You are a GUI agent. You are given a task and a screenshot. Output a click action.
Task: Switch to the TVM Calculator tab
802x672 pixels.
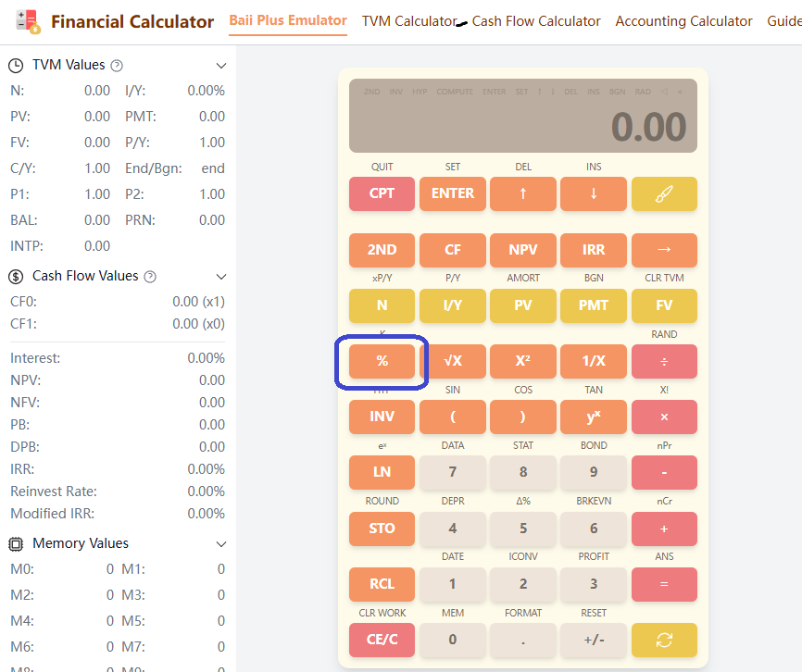click(410, 20)
